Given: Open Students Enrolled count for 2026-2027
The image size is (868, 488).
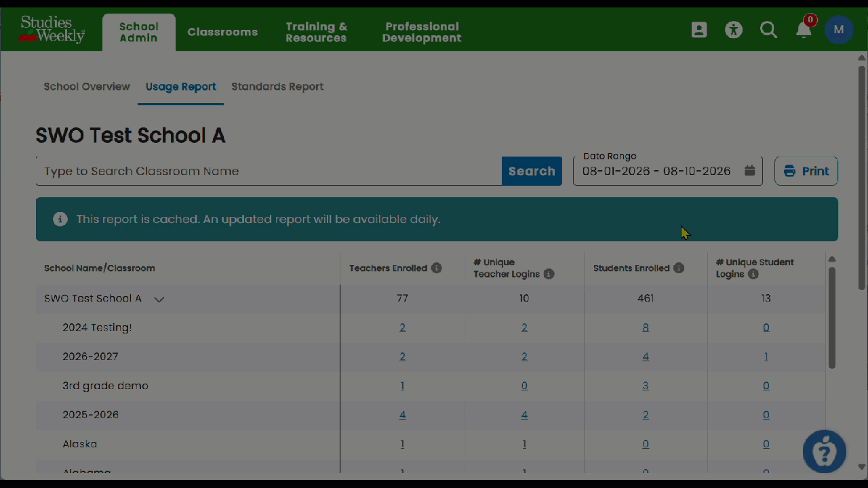Looking at the screenshot, I should [646, 357].
